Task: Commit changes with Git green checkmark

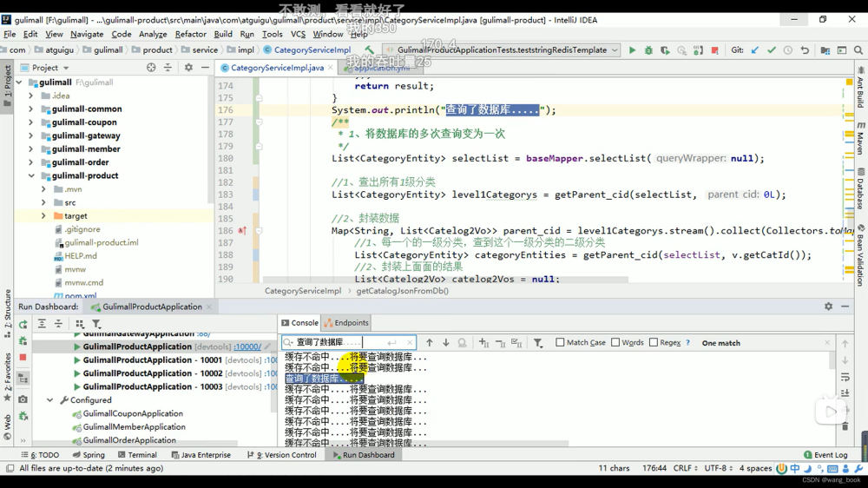Action: (x=771, y=49)
